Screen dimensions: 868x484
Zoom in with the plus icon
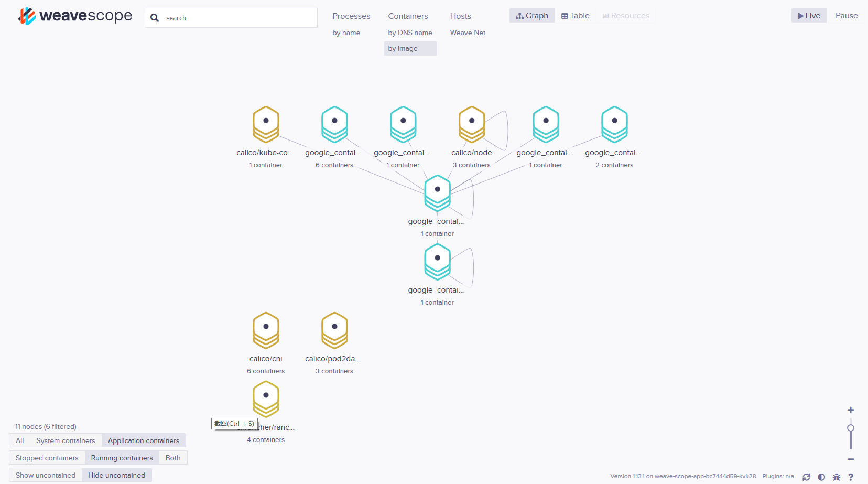coord(851,410)
